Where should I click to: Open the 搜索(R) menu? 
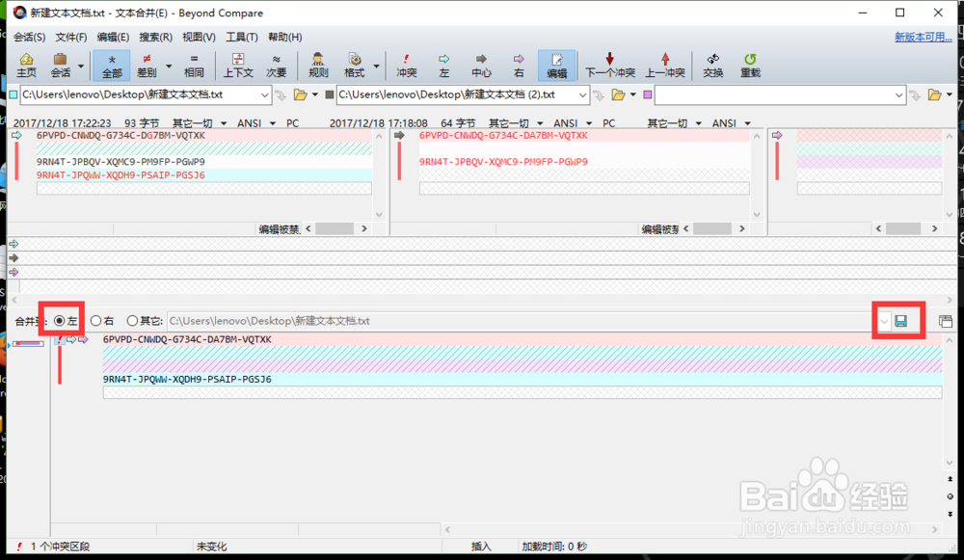click(155, 37)
